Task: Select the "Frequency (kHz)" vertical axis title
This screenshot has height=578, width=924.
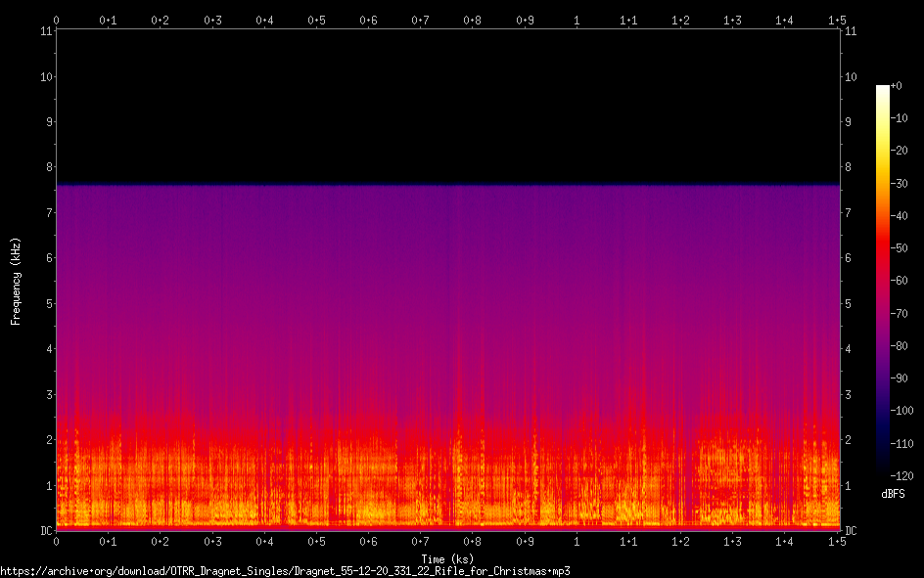Action: pyautogui.click(x=16, y=281)
